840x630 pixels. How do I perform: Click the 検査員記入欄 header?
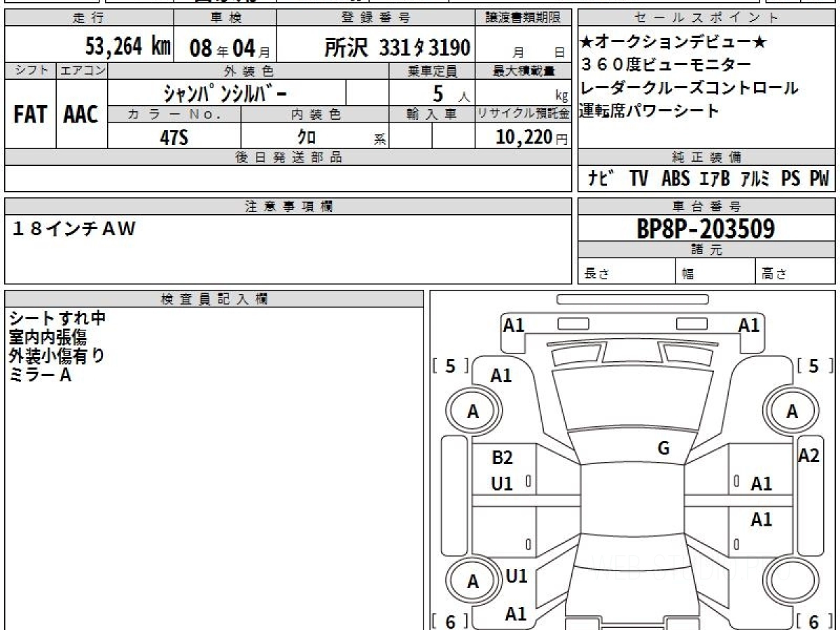pos(214,299)
